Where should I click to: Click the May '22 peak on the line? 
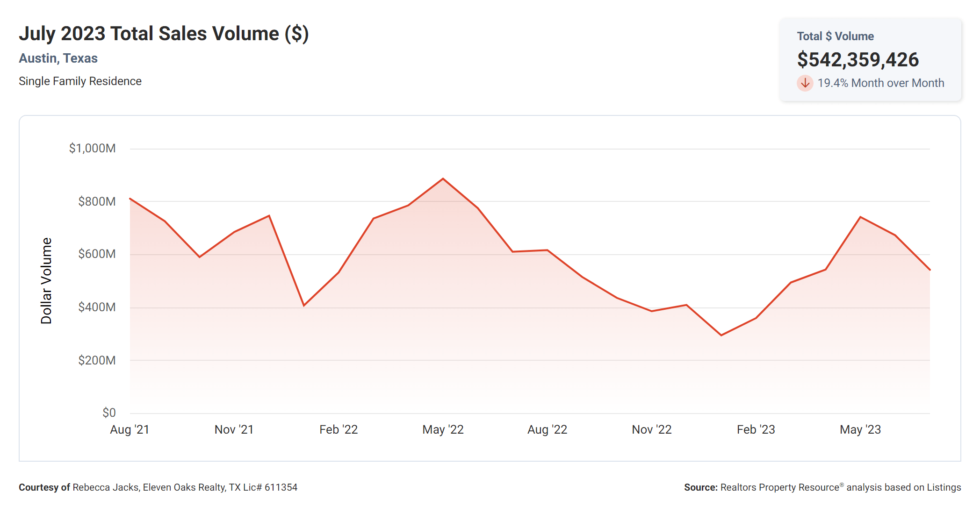coord(443,179)
